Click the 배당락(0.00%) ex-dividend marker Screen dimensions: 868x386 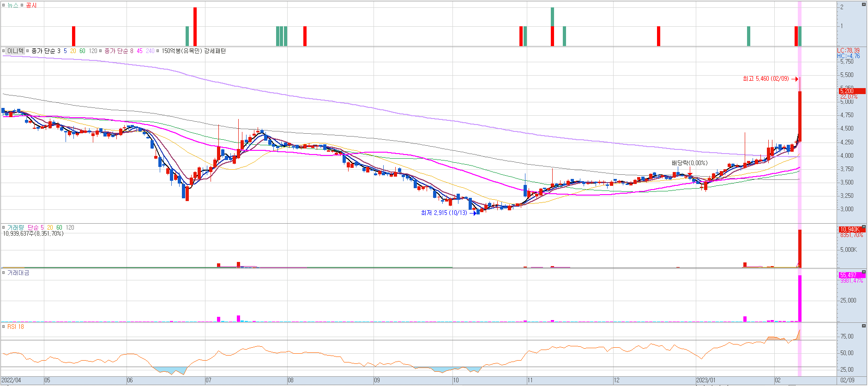tap(689, 163)
